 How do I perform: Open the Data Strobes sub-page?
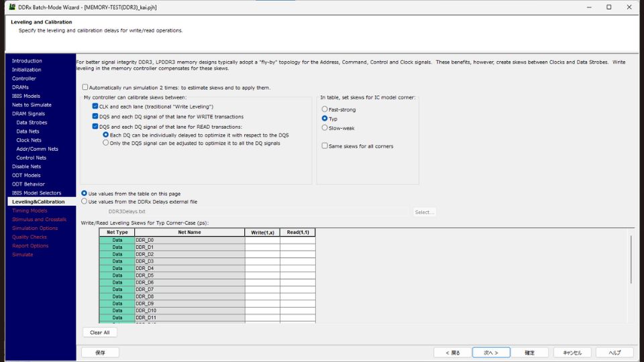[32, 123]
